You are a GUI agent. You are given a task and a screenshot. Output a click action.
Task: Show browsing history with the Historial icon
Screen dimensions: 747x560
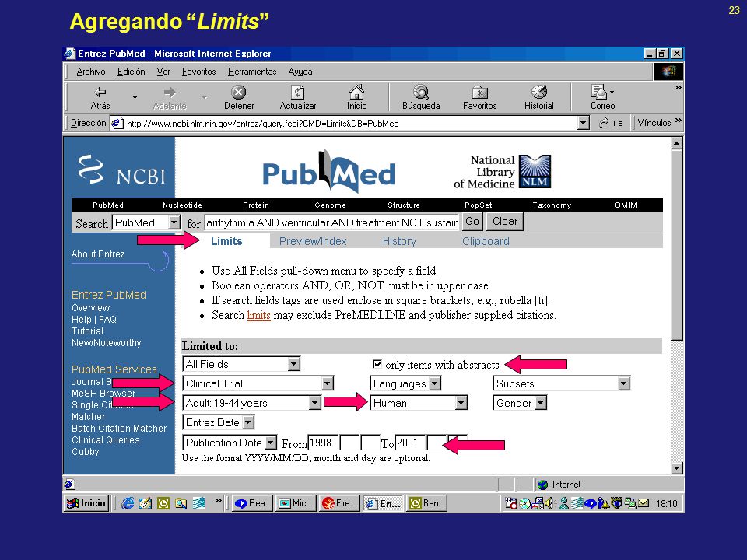(x=538, y=98)
